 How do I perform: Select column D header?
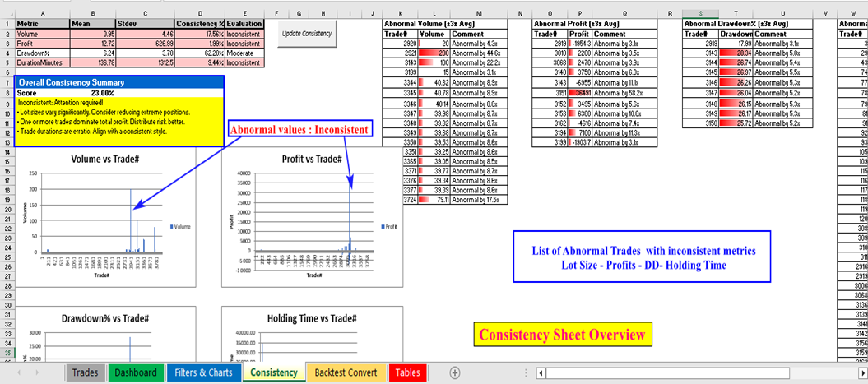200,14
